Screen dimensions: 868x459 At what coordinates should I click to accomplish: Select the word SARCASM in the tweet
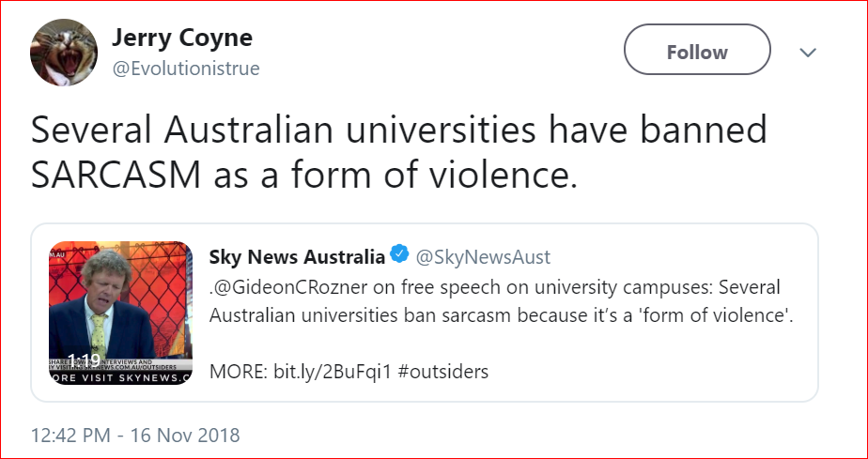click(x=116, y=175)
